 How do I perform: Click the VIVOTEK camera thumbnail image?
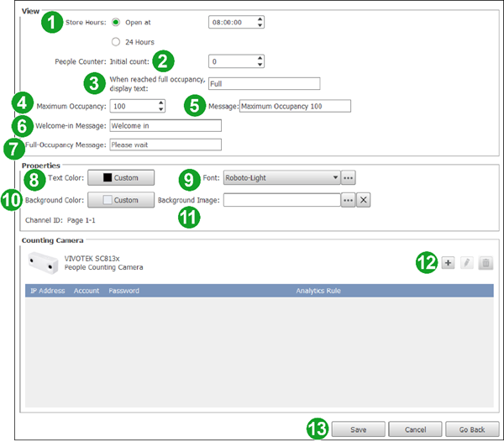[43, 263]
